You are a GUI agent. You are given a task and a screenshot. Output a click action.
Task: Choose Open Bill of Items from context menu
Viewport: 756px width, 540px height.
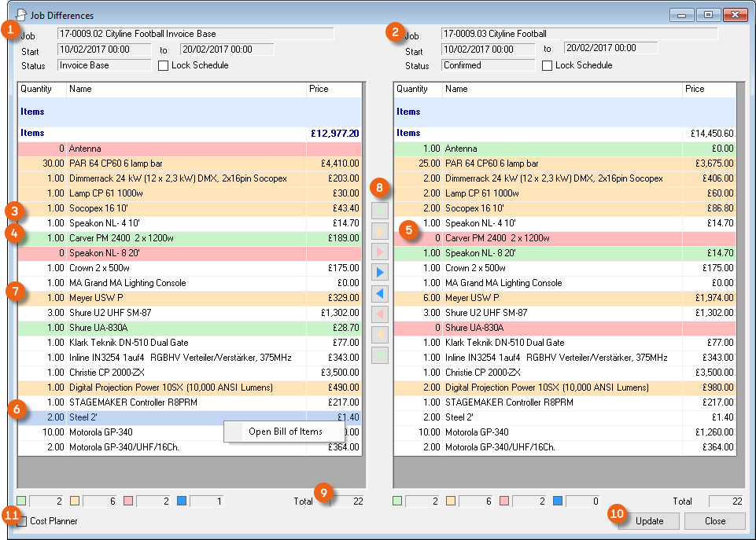[285, 432]
